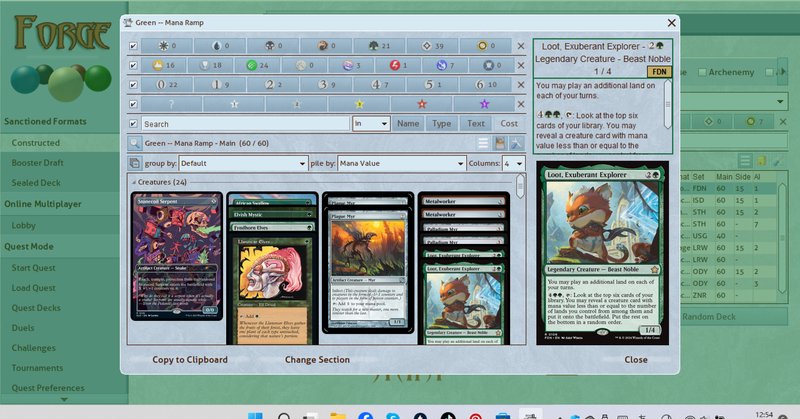Filter by white mana color
Viewport: 800px width, 419px height.
[x=166, y=46]
